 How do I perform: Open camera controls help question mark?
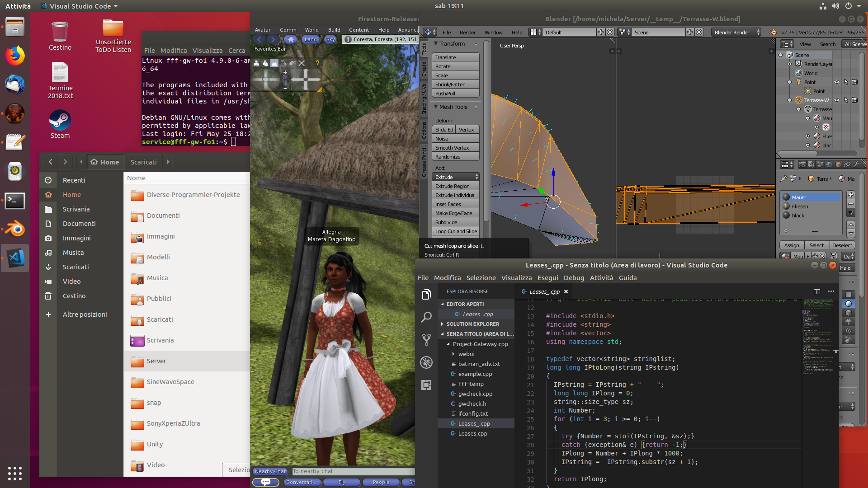point(317,63)
